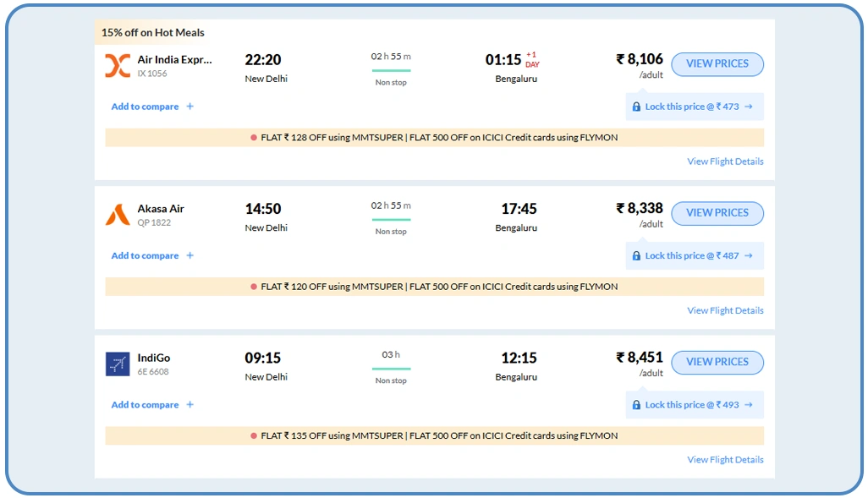View prices for the ₹ 8,106 flight
868x498 pixels.
717,64
